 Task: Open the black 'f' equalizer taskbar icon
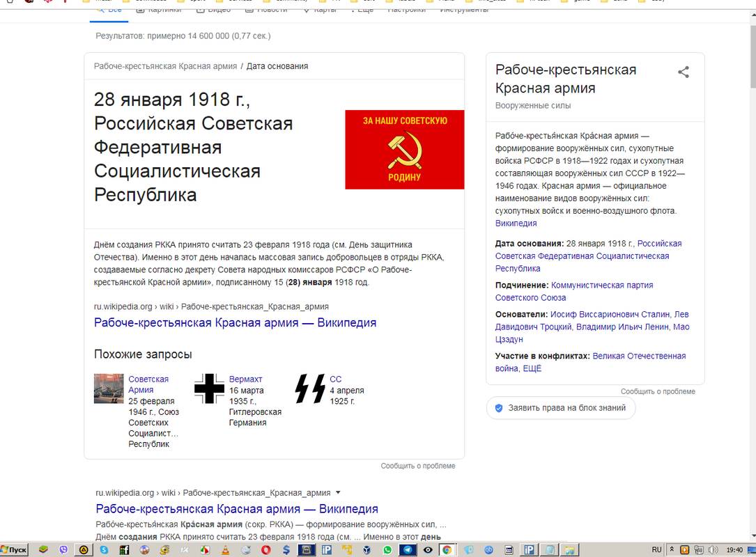124,550
